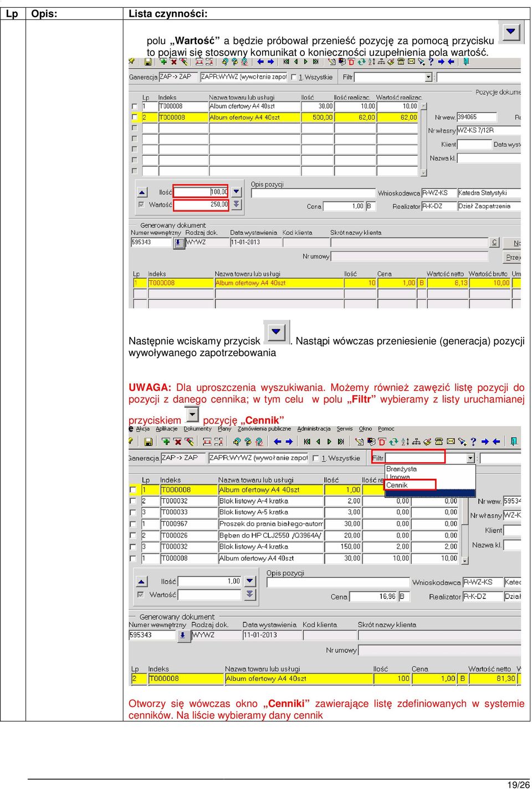
Task: Tick the checkbox of row T000967 Proszek do prania
Action: click(x=133, y=524)
